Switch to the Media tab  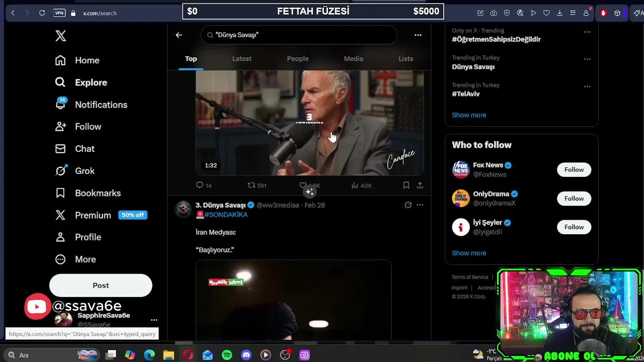(x=353, y=59)
